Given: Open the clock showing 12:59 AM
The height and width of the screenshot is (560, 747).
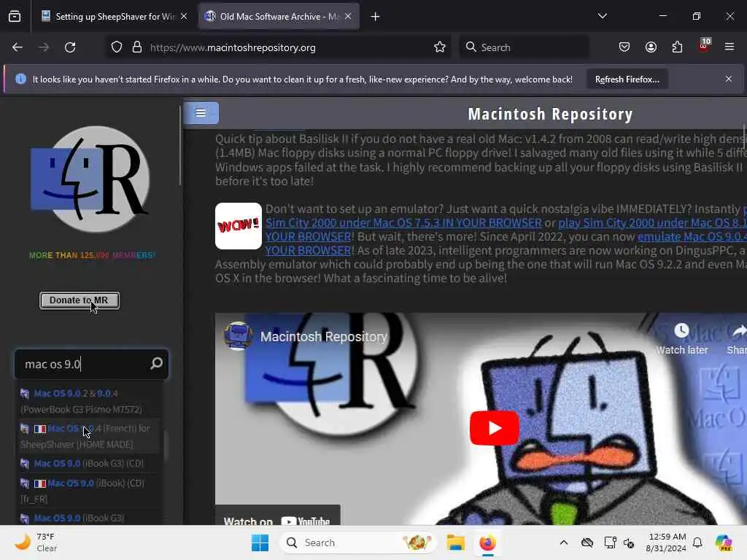Looking at the screenshot, I should point(666,542).
